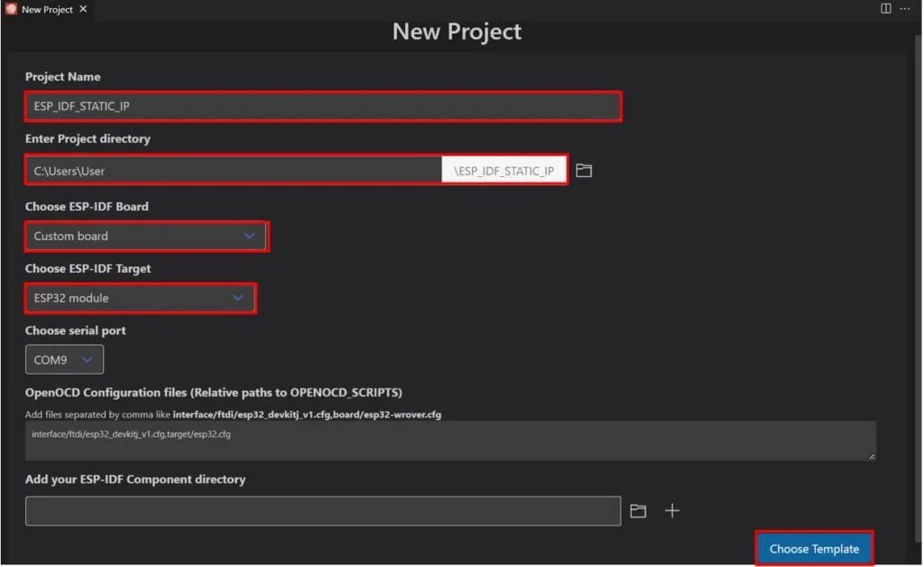Click the Choose Template button
Image resolution: width=924 pixels, height=567 pixels.
coord(813,548)
